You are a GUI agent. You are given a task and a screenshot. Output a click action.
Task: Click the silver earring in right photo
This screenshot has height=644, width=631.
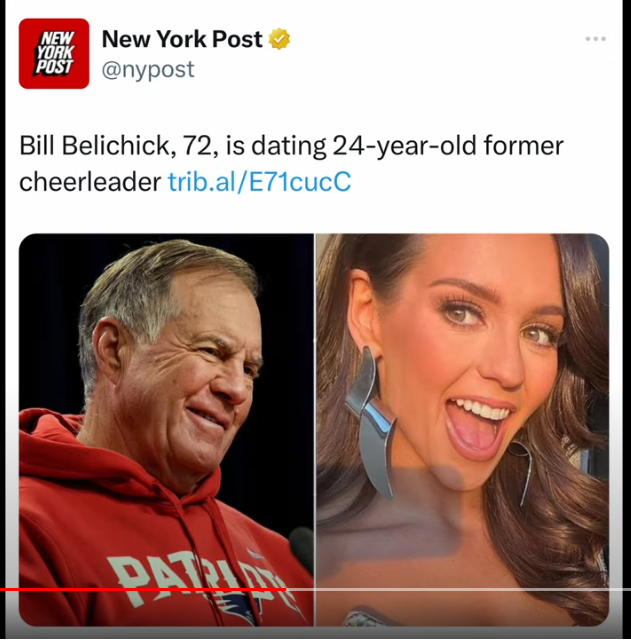pyautogui.click(x=370, y=420)
